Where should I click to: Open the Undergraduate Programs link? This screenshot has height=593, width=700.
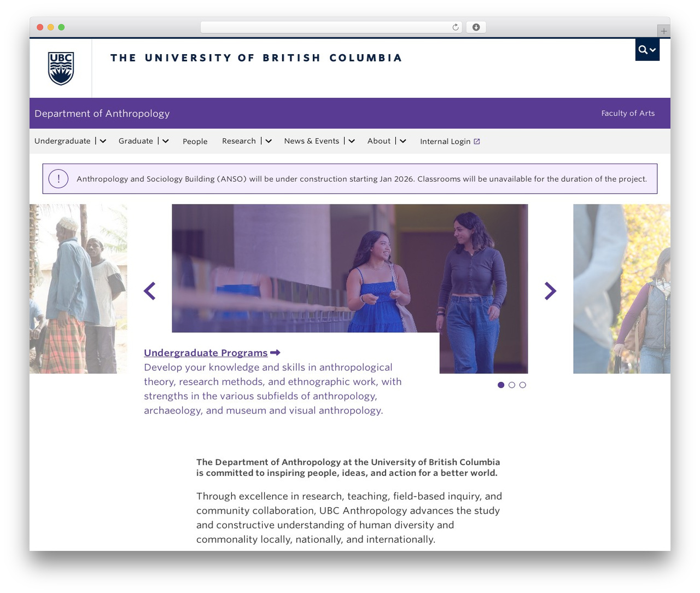tap(206, 353)
